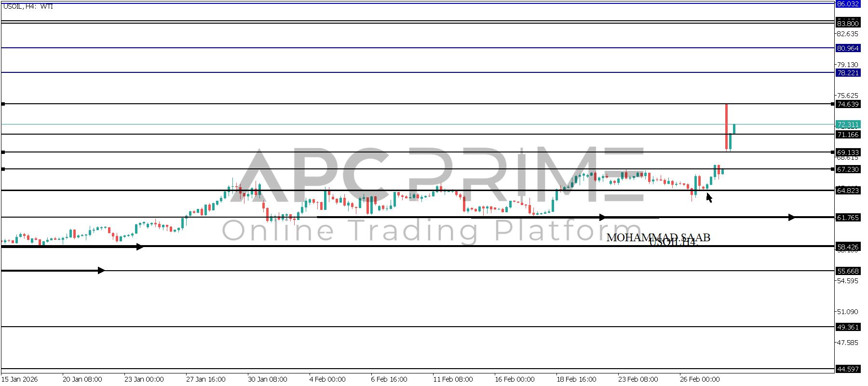Click the 15 Jan 2026 date label
Screen dimensions: 868x386
20,379
